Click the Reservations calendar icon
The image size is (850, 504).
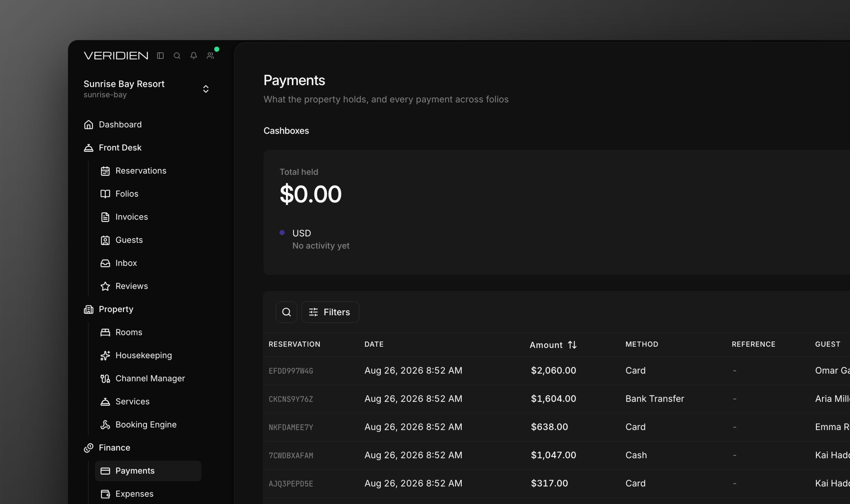105,171
